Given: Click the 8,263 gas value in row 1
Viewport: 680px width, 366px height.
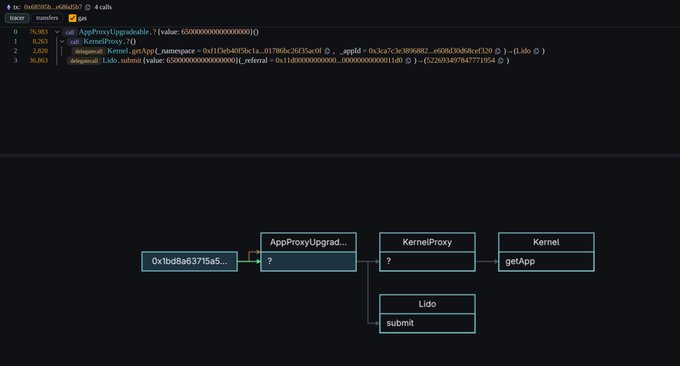Looking at the screenshot, I should tap(40, 42).
